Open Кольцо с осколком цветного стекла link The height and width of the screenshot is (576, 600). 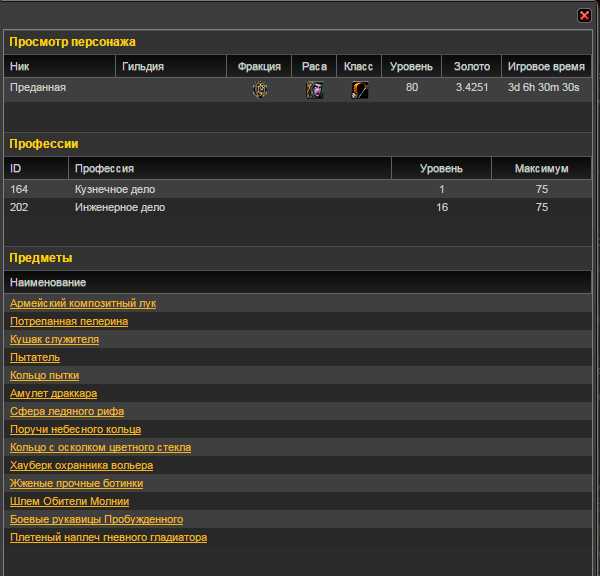100,447
